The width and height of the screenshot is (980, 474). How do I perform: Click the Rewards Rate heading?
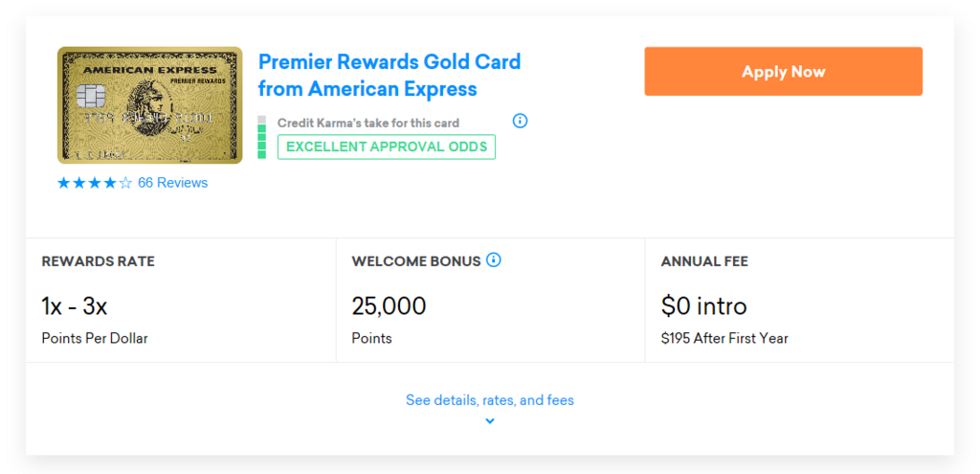coord(99,261)
